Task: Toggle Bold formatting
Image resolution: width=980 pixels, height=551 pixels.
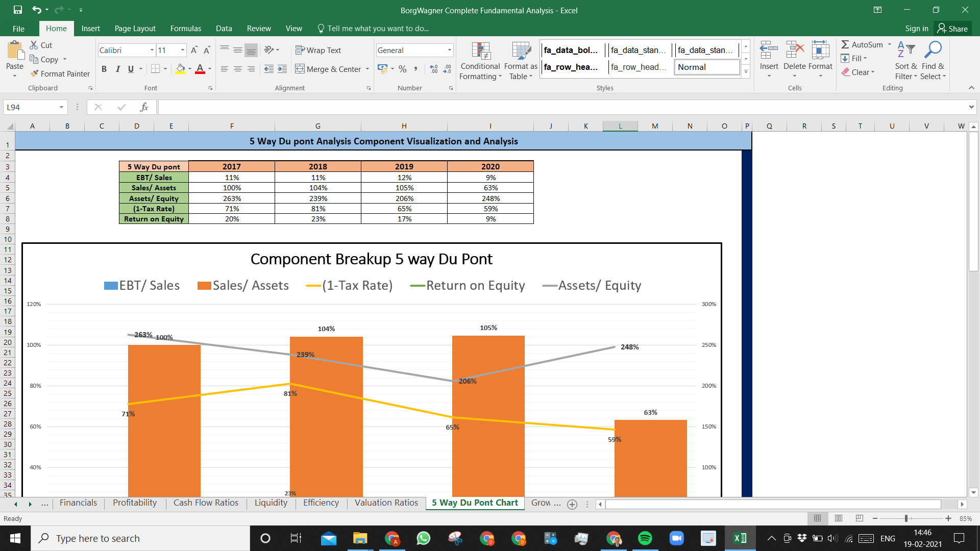Action: click(104, 69)
